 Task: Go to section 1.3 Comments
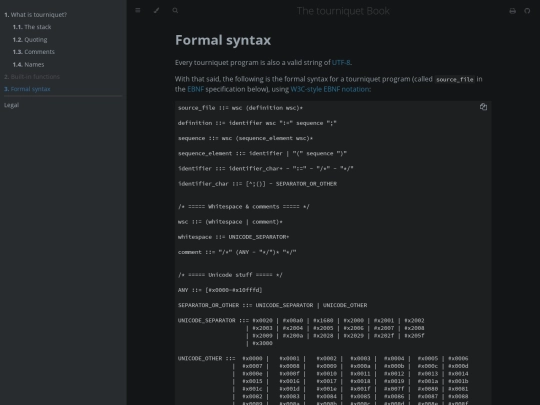pyautogui.click(x=33, y=52)
